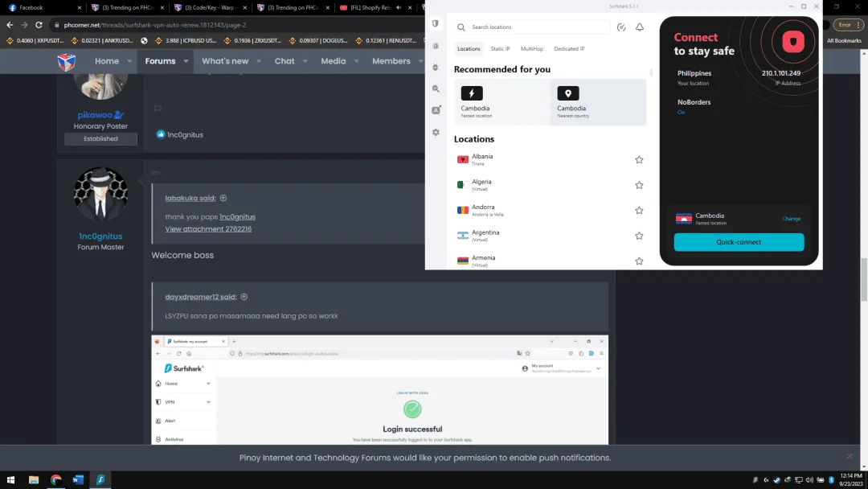Click the Steam tray icon
This screenshot has height=489, width=868.
click(776, 480)
